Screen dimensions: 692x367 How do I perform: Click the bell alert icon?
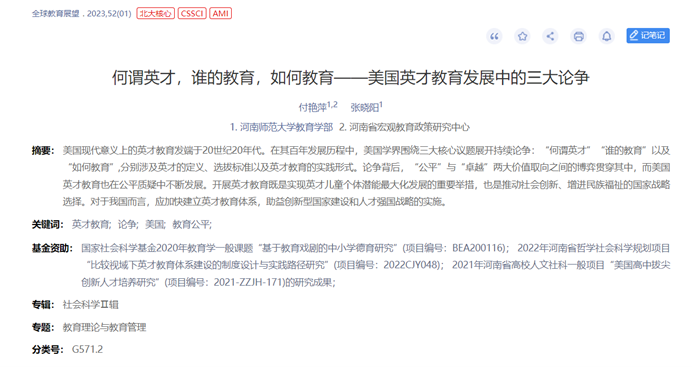click(607, 36)
